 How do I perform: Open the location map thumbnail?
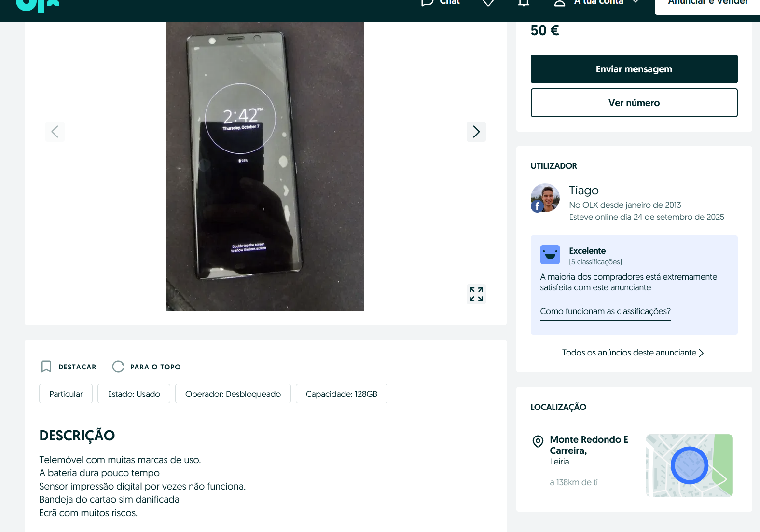click(x=689, y=465)
